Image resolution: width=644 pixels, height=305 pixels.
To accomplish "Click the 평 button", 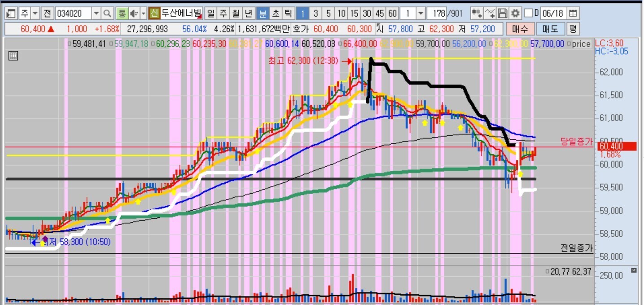I will (573, 29).
